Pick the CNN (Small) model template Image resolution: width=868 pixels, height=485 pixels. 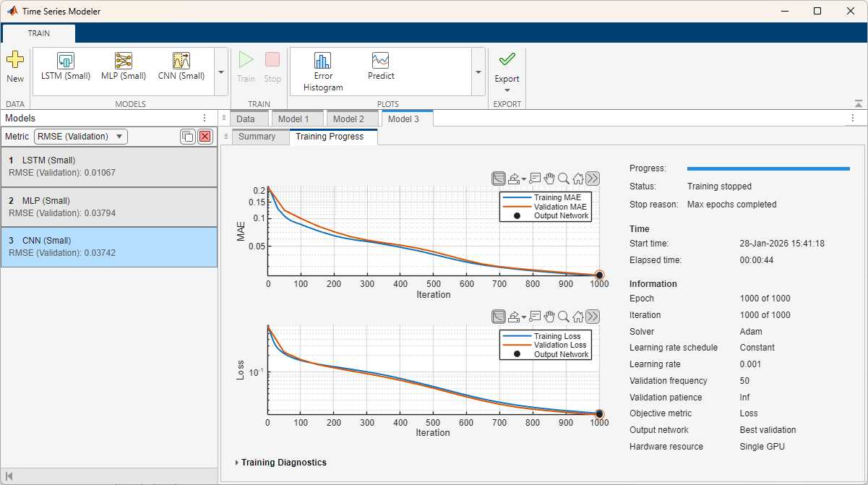coord(181,61)
